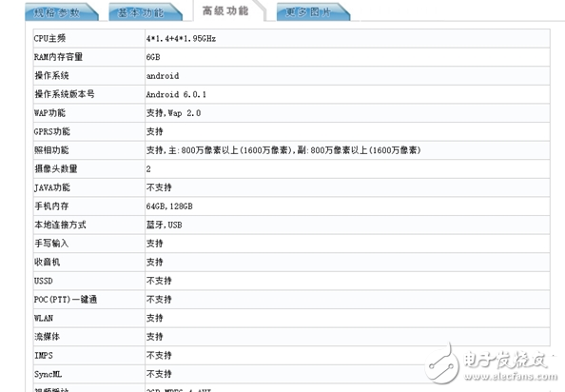Select the 6GB RAM value
This screenshot has width=565, height=392.
pos(153,57)
